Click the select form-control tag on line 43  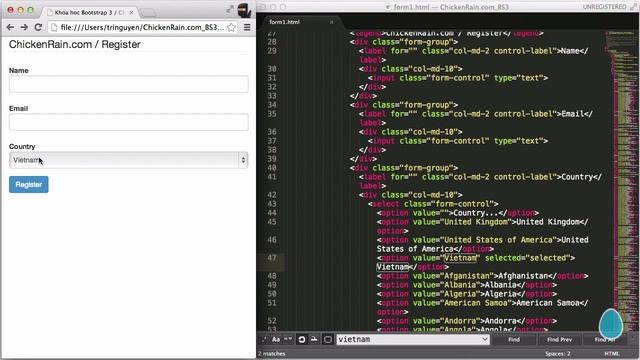tap(433, 204)
